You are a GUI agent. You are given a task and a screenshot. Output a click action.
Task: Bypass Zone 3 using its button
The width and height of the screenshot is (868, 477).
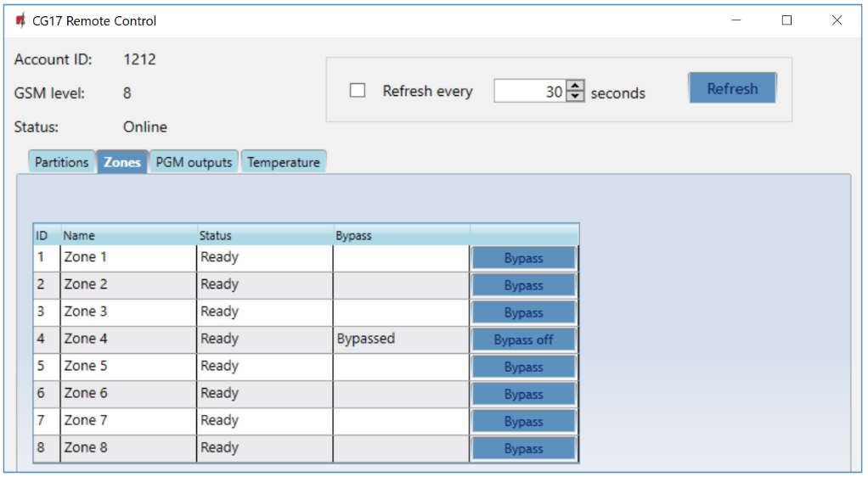tap(523, 313)
